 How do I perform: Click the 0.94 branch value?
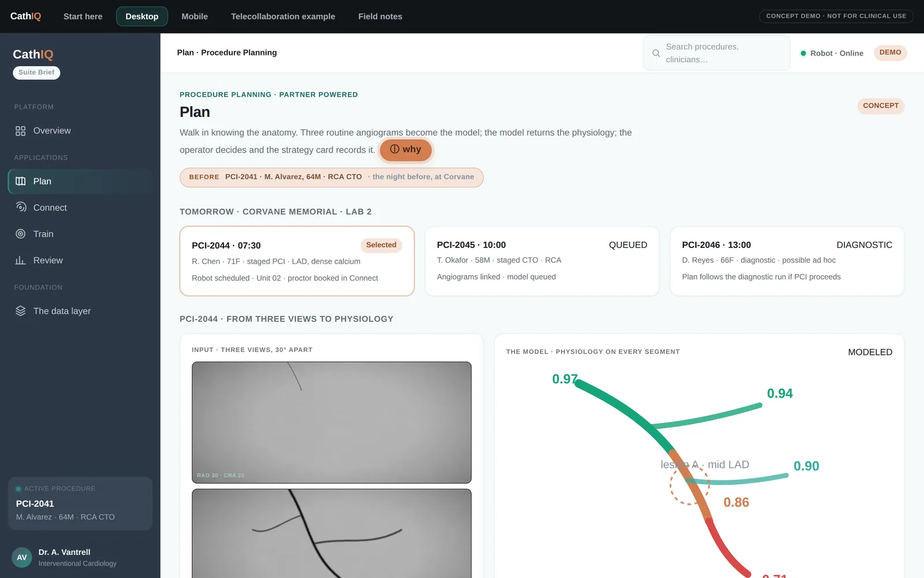[780, 394]
